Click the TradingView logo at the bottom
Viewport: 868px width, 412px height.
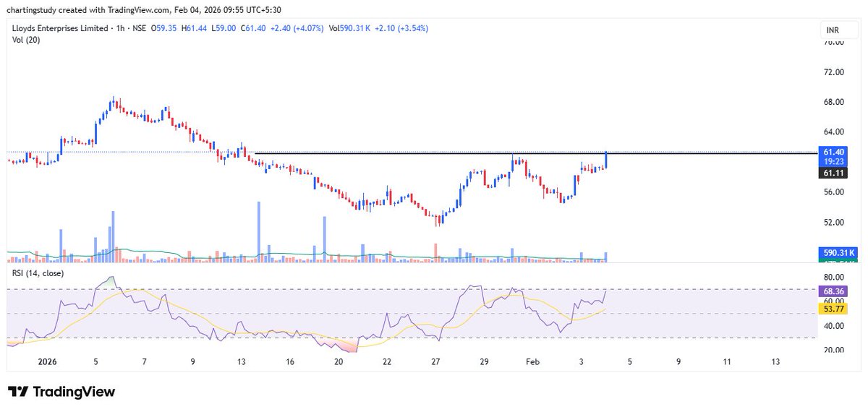(x=61, y=392)
